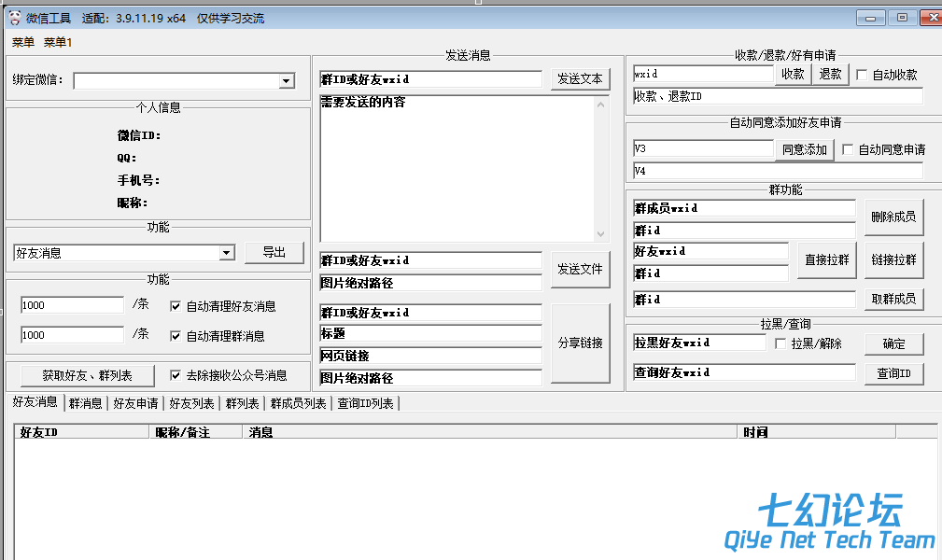This screenshot has height=560, width=942.
Task: Focus the 群成员wxid input field
Action: pyautogui.click(x=744, y=208)
